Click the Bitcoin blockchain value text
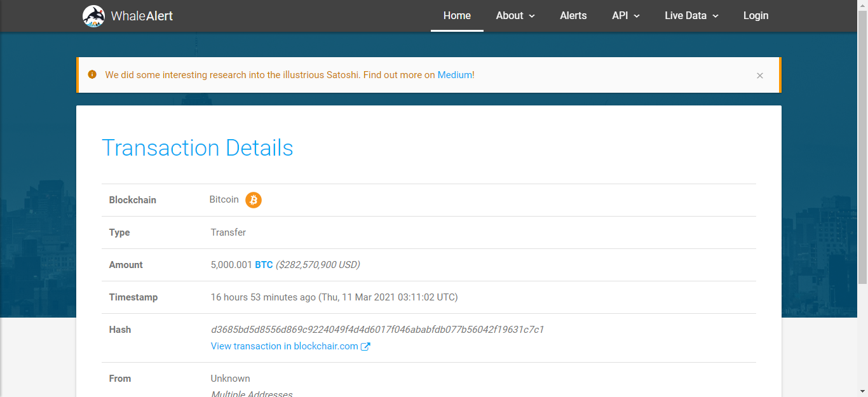Image resolution: width=868 pixels, height=397 pixels. tap(224, 199)
